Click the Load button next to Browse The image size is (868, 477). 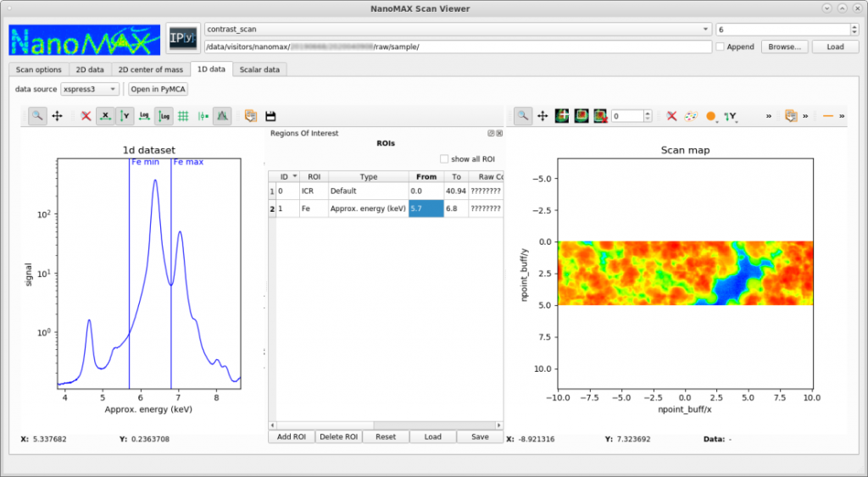pyautogui.click(x=835, y=47)
